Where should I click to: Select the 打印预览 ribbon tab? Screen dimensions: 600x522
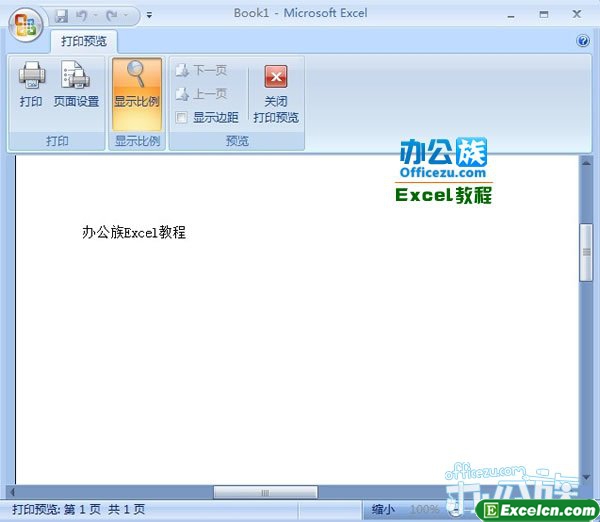point(84,41)
